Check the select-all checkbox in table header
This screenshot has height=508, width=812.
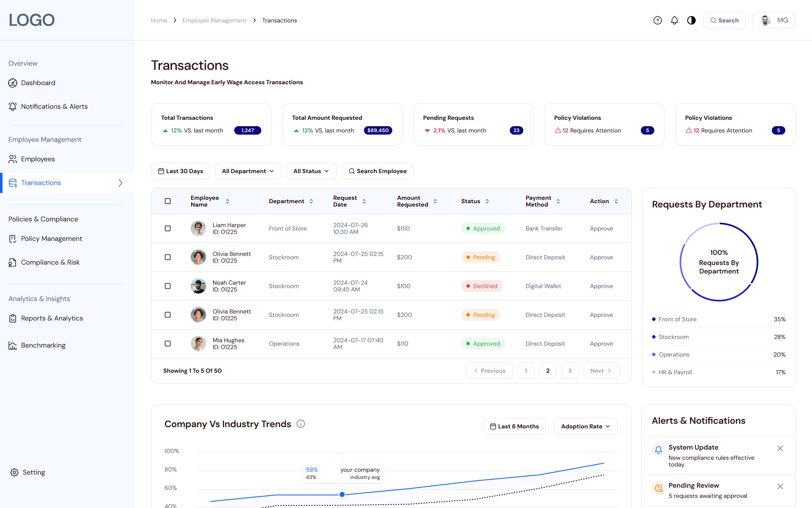coord(168,202)
